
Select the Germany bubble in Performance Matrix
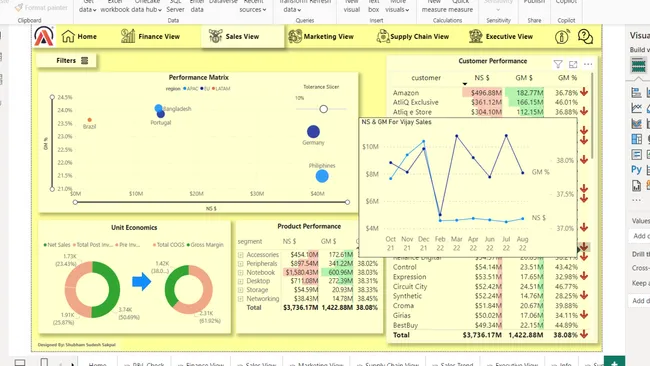click(313, 132)
